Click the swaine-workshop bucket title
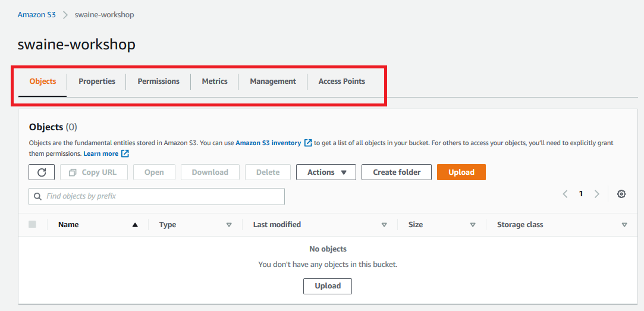 76,45
